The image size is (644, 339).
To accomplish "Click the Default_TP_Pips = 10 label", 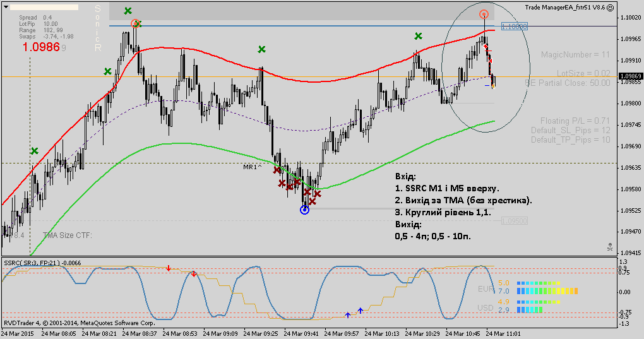I will pyautogui.click(x=571, y=140).
